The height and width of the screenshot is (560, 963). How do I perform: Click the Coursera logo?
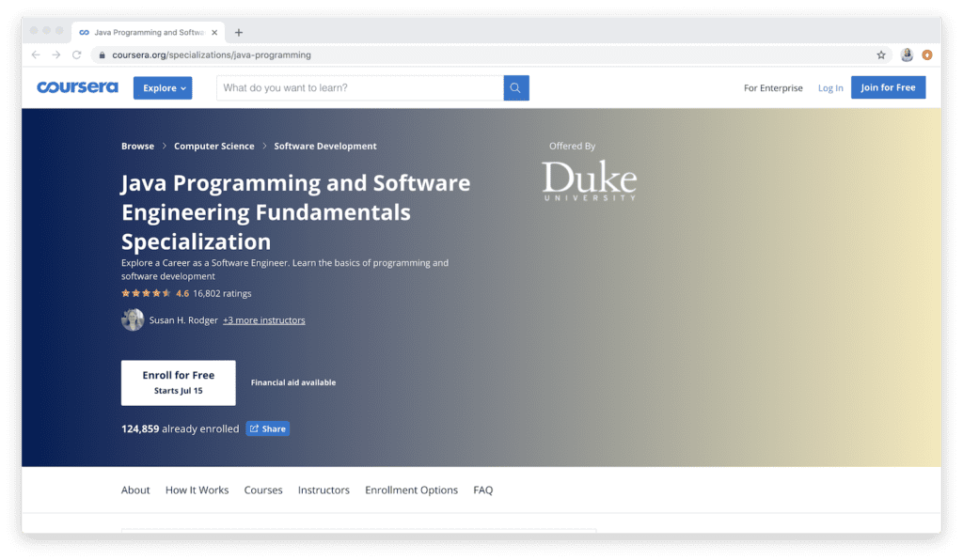77,87
